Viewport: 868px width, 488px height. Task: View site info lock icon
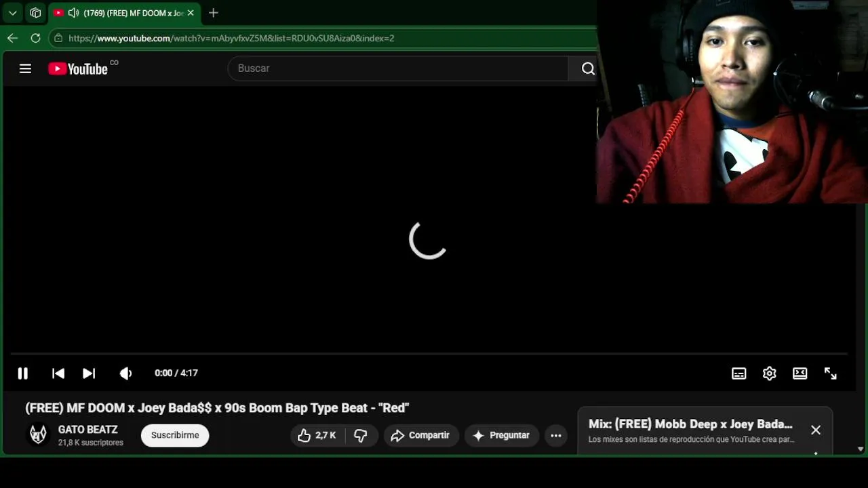coord(58,38)
